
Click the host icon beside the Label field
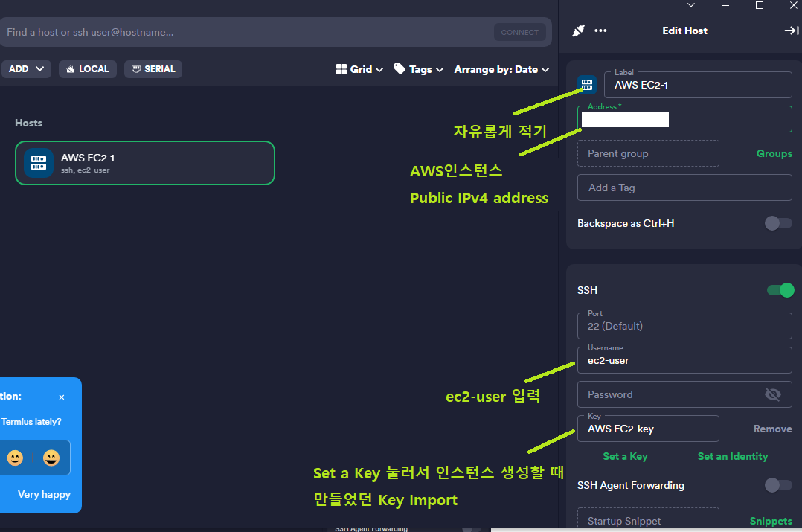pos(587,84)
